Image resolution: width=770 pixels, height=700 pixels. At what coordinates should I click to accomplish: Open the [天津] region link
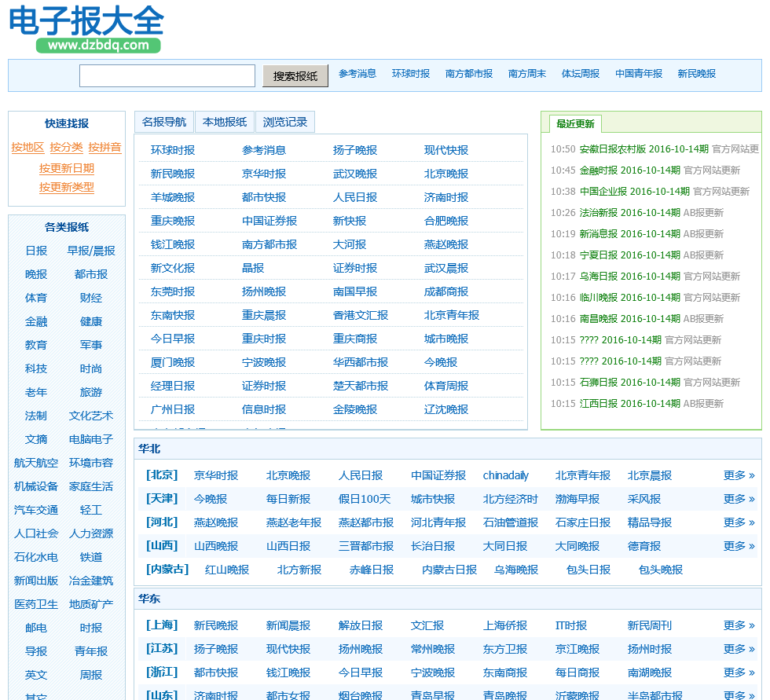(162, 499)
